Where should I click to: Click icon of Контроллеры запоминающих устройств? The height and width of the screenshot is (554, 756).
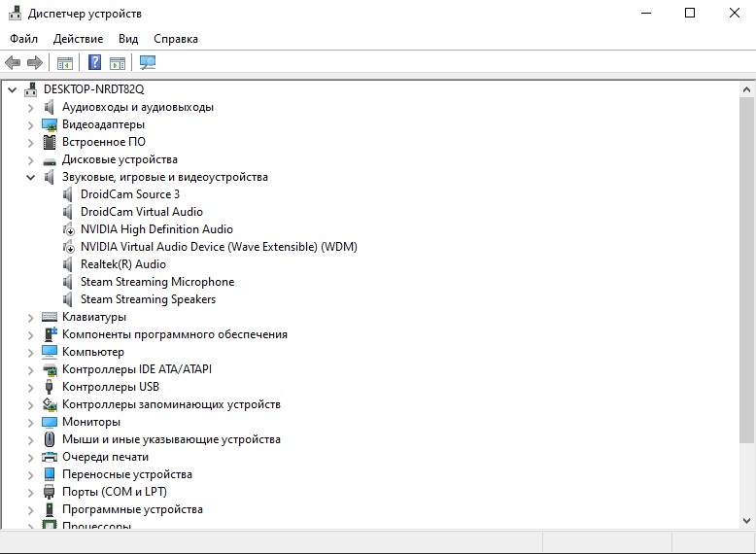(50, 404)
